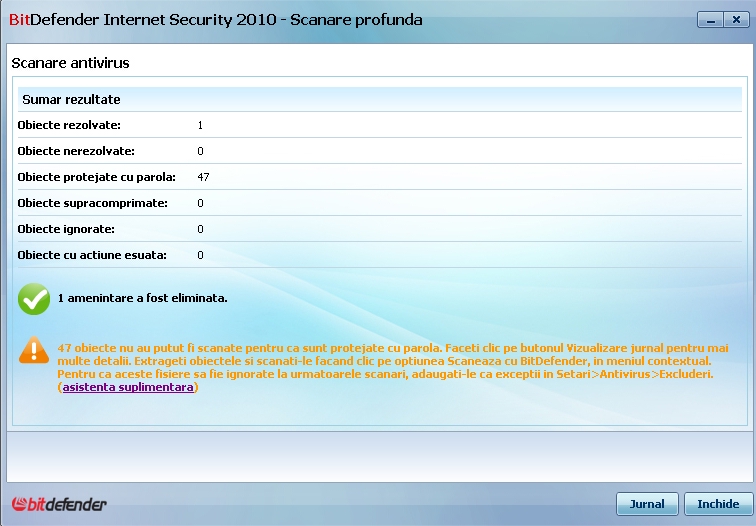Select the Obiecte protejate cu parola label
Viewport: 756px width, 526px height.
coord(96,177)
